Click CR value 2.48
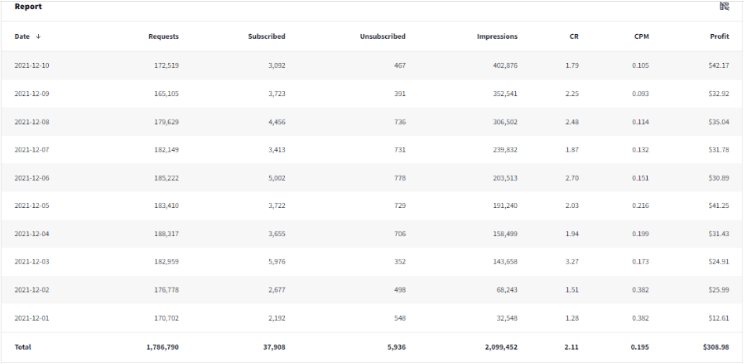Image resolution: width=744 pixels, height=364 pixels. click(572, 122)
